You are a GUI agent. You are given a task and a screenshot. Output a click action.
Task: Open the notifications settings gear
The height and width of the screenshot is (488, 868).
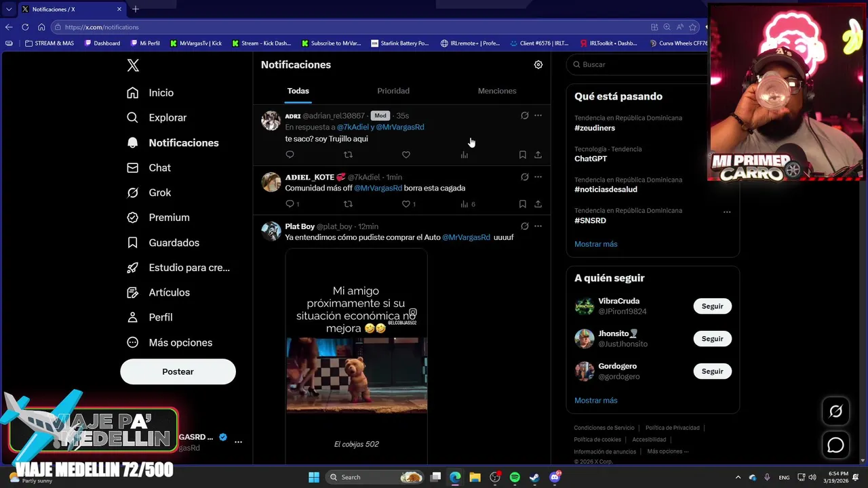pyautogui.click(x=538, y=64)
